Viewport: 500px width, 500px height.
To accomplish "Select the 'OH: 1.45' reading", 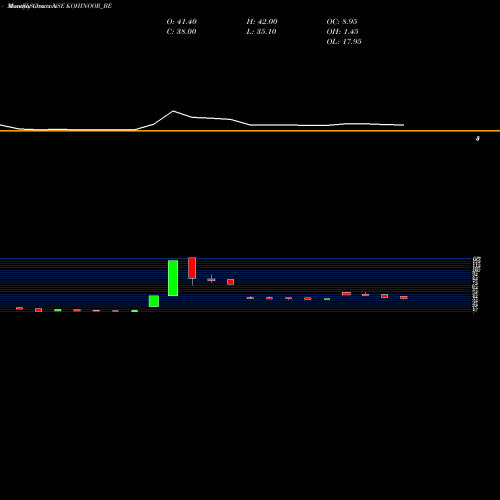I will [342, 32].
